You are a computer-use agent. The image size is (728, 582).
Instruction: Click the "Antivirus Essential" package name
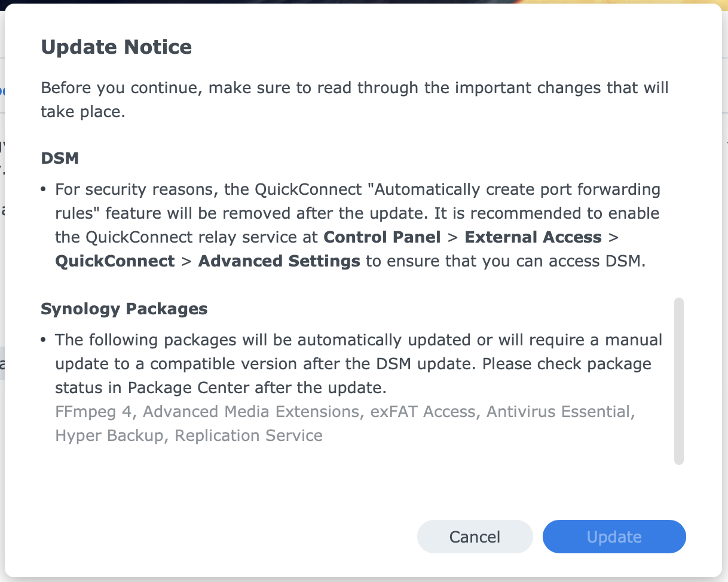tap(560, 412)
